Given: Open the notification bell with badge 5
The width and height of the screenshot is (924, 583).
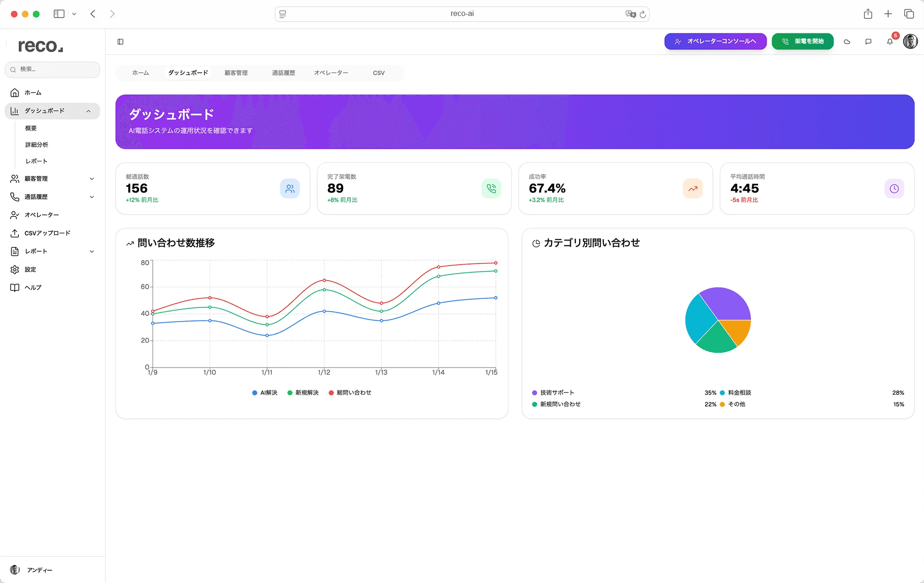Looking at the screenshot, I should click(x=889, y=41).
